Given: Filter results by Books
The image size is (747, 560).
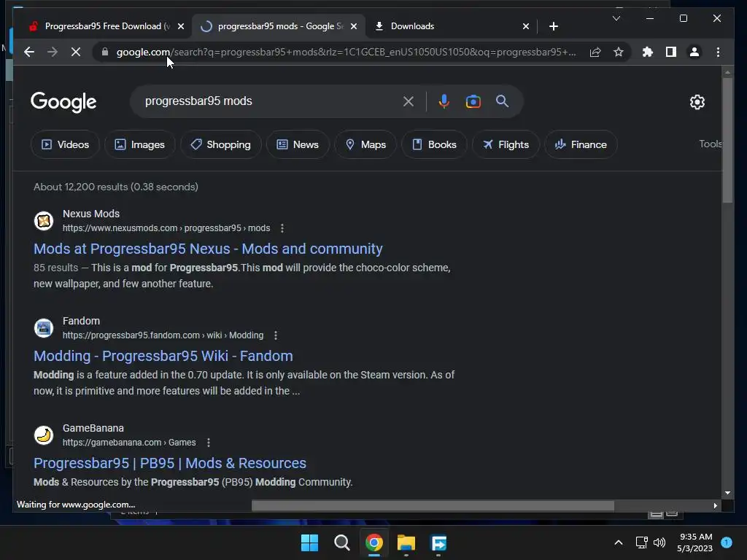Looking at the screenshot, I should pos(434,144).
